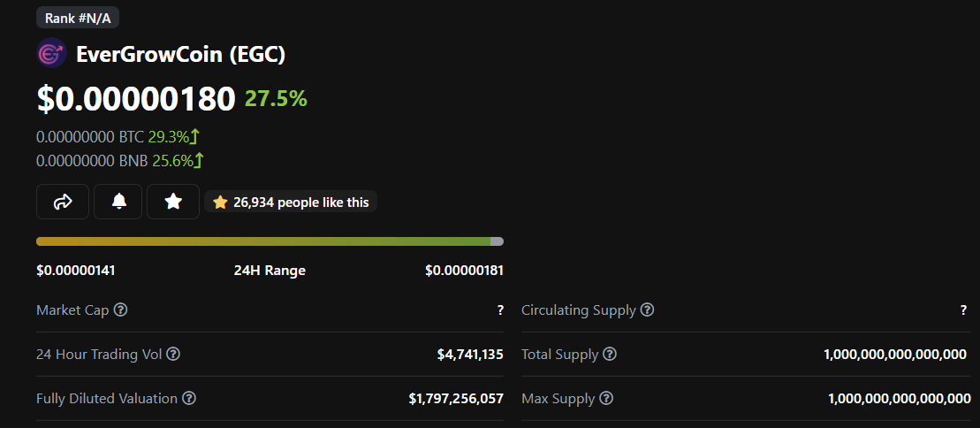Click the $0.00000180 price value
This screenshot has height=428, width=980.
[136, 99]
